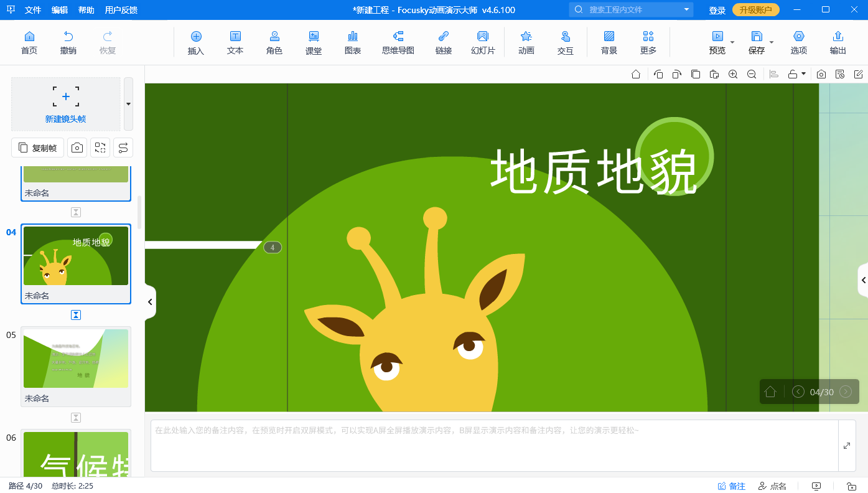Rotate canvas clockwise icon
868x493 pixels.
click(x=676, y=74)
